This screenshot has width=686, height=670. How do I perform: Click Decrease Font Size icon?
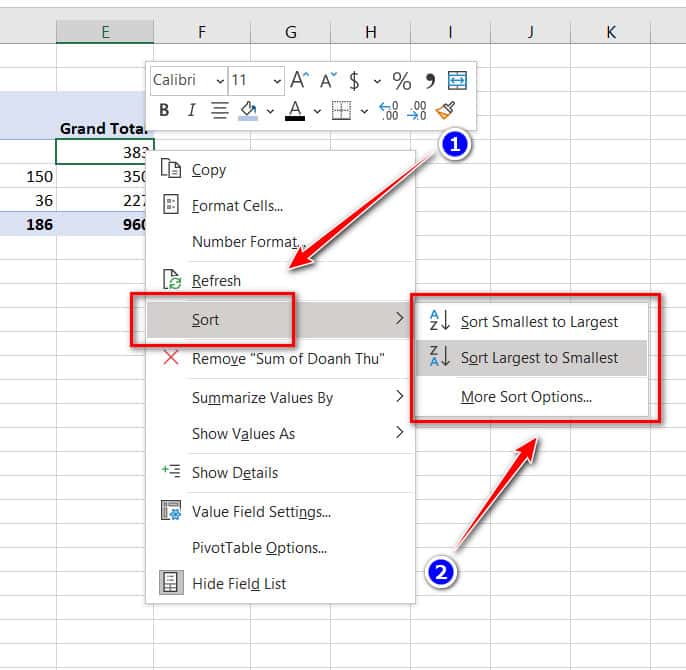click(x=328, y=81)
